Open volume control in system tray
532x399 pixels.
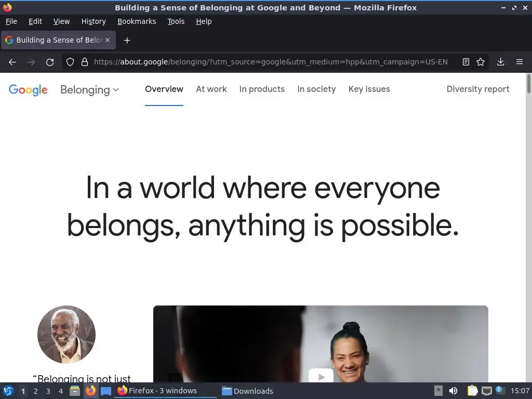coord(453,391)
